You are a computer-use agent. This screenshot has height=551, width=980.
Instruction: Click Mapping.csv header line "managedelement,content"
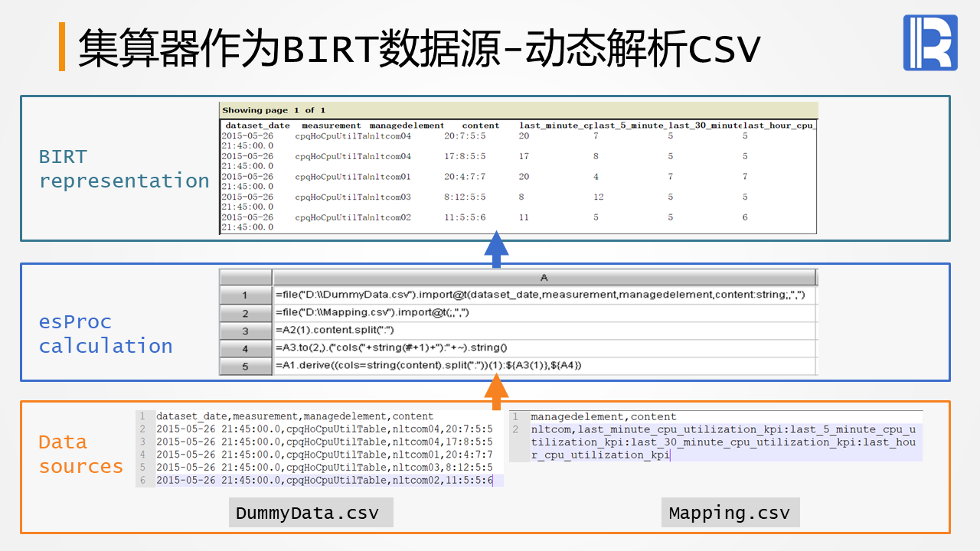click(x=604, y=417)
